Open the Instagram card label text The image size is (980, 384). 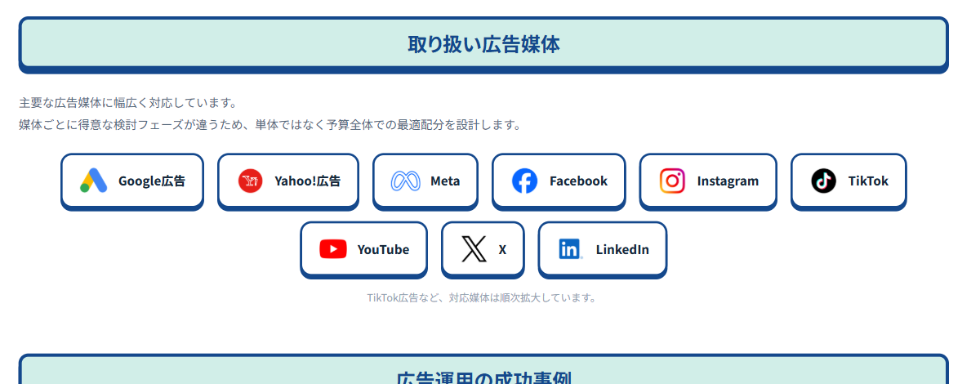(x=728, y=181)
